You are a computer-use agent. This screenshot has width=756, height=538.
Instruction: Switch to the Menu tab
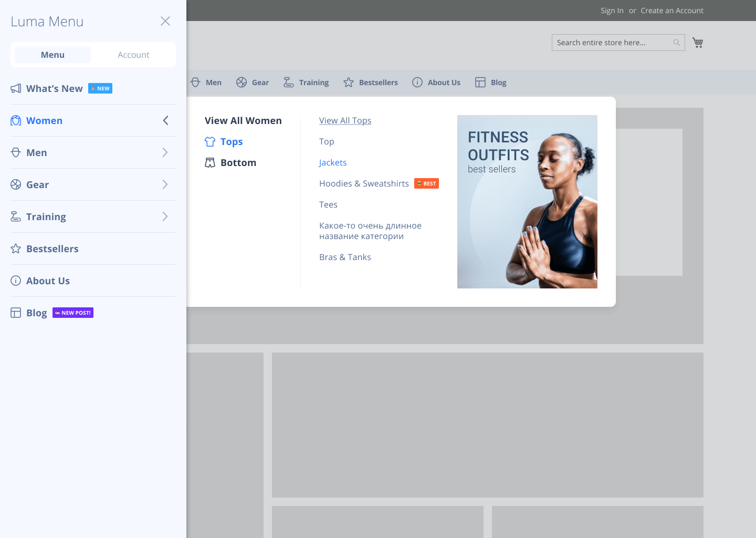point(52,55)
